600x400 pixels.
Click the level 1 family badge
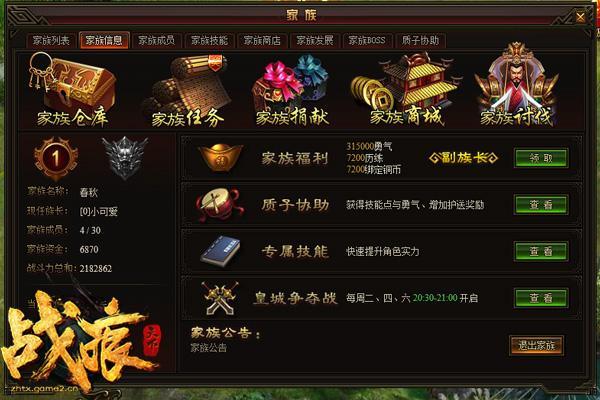56,158
